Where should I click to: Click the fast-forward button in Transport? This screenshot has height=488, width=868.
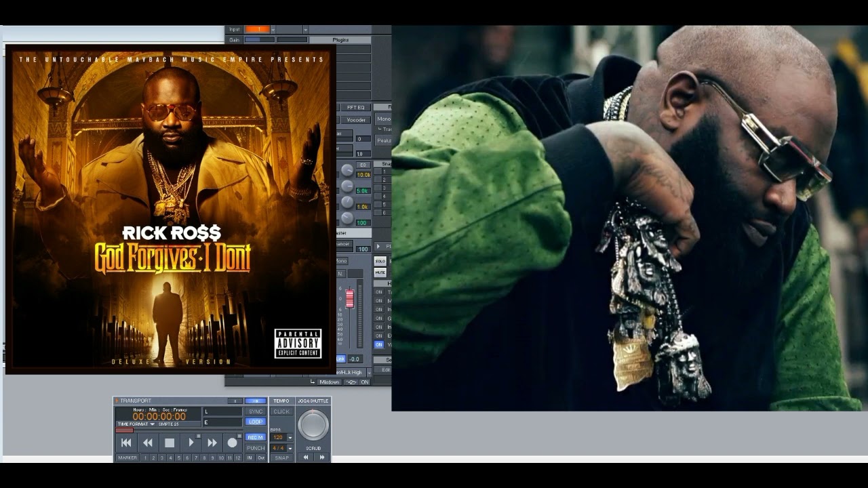(212, 443)
